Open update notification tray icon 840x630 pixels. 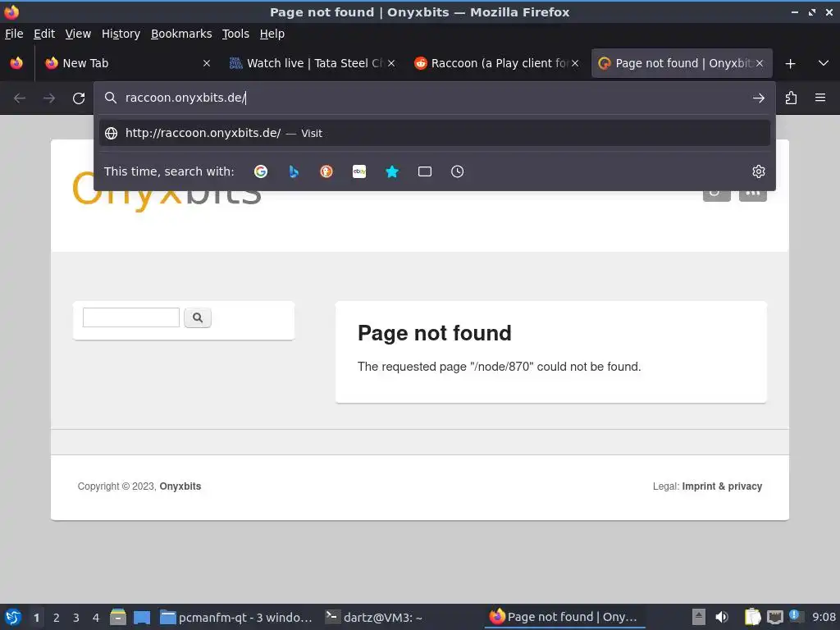click(796, 616)
